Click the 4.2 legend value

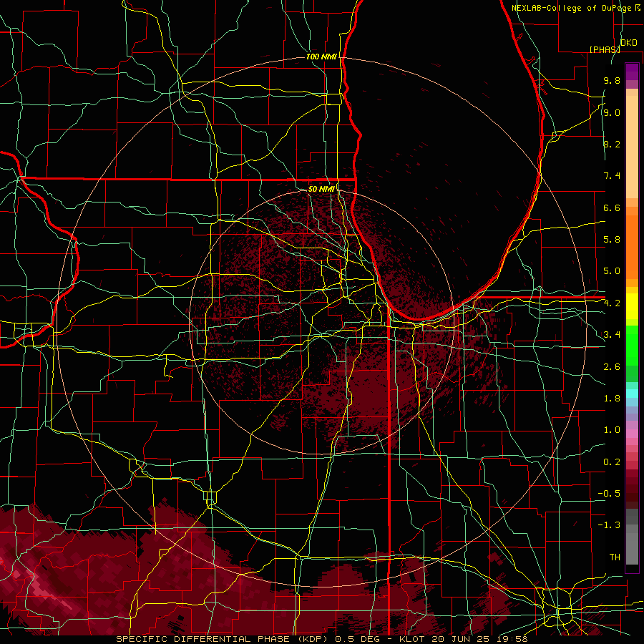pyautogui.click(x=612, y=303)
